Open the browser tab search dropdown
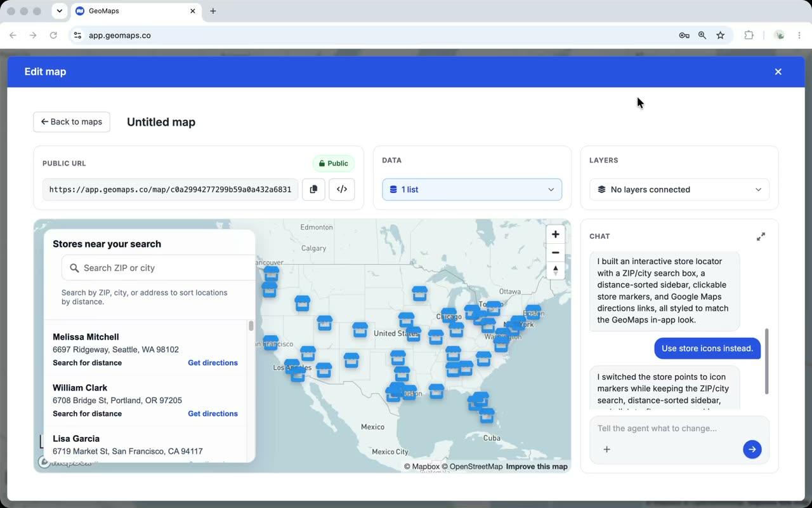 (x=59, y=11)
